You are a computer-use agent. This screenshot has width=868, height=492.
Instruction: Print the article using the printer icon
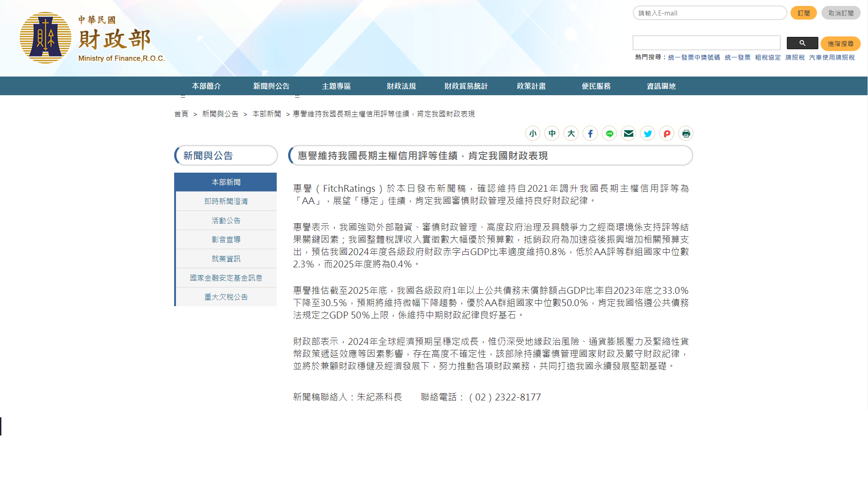[686, 133]
